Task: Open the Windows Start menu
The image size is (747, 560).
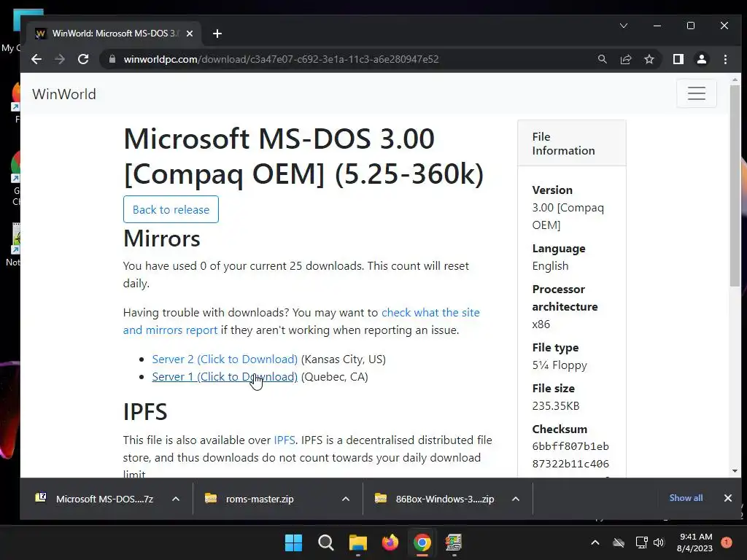Action: pos(293,542)
